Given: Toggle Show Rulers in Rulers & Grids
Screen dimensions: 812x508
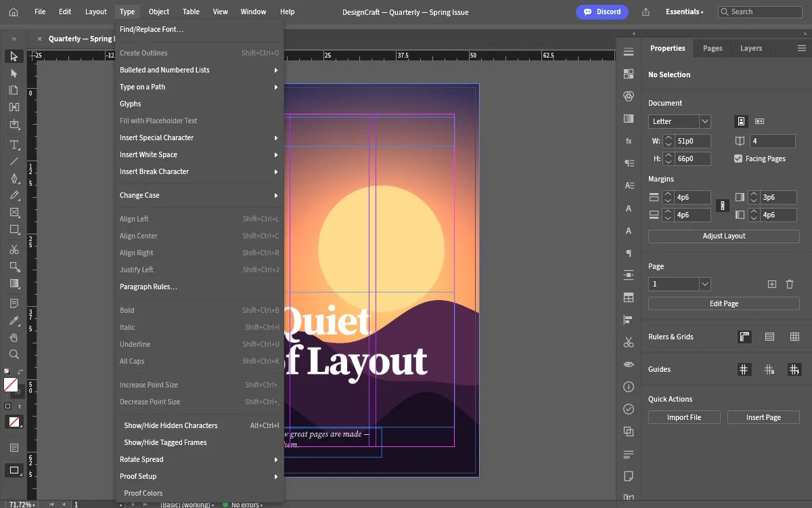Looking at the screenshot, I should tap(744, 337).
